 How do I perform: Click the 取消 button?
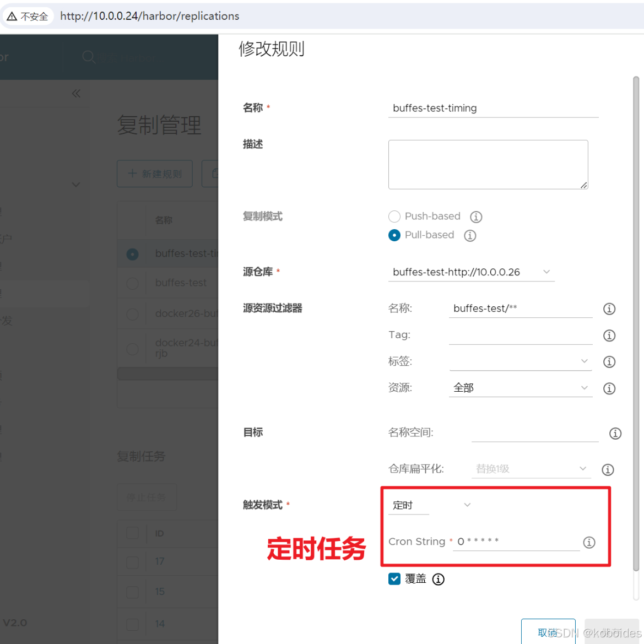[x=548, y=632]
